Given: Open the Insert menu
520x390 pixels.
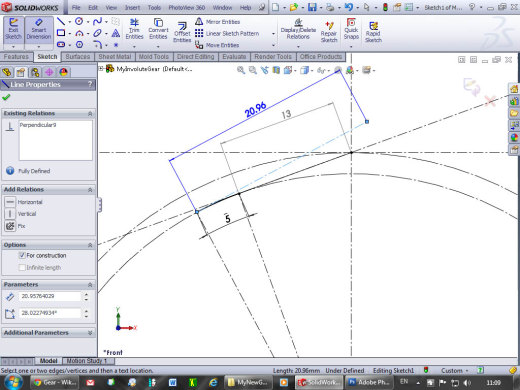Looking at the screenshot, I should coord(132,7).
